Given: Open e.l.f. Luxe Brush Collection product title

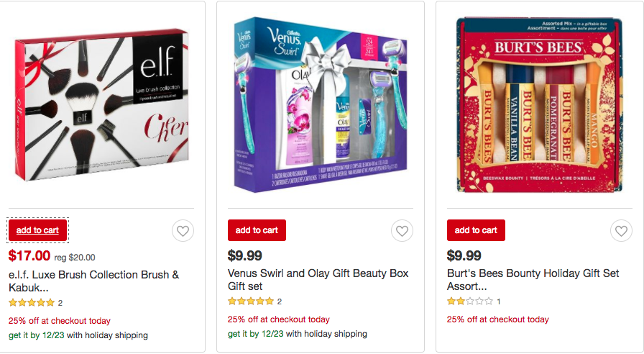Looking at the screenshot, I should tap(93, 281).
